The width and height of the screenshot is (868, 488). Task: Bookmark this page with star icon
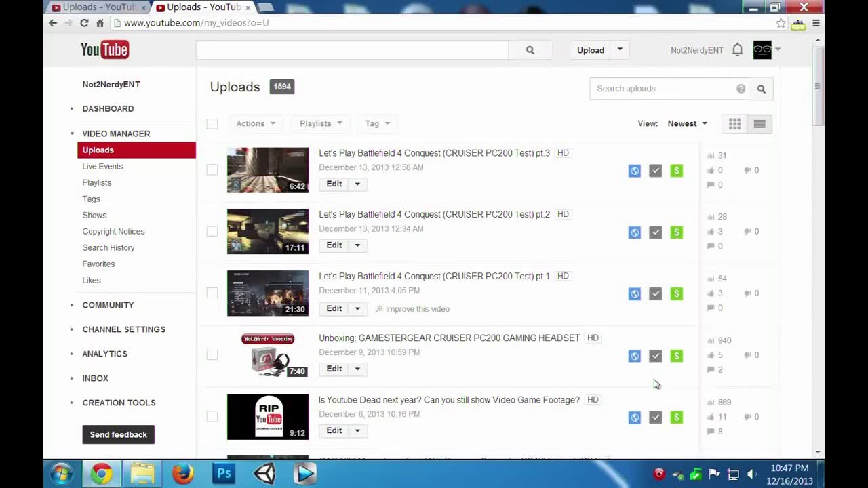pyautogui.click(x=781, y=23)
